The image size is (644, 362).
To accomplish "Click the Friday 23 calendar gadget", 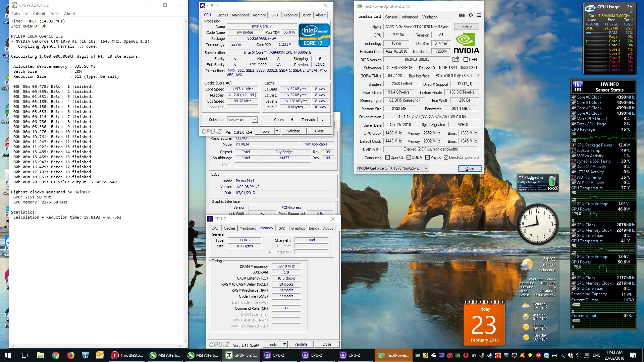I will (484, 323).
